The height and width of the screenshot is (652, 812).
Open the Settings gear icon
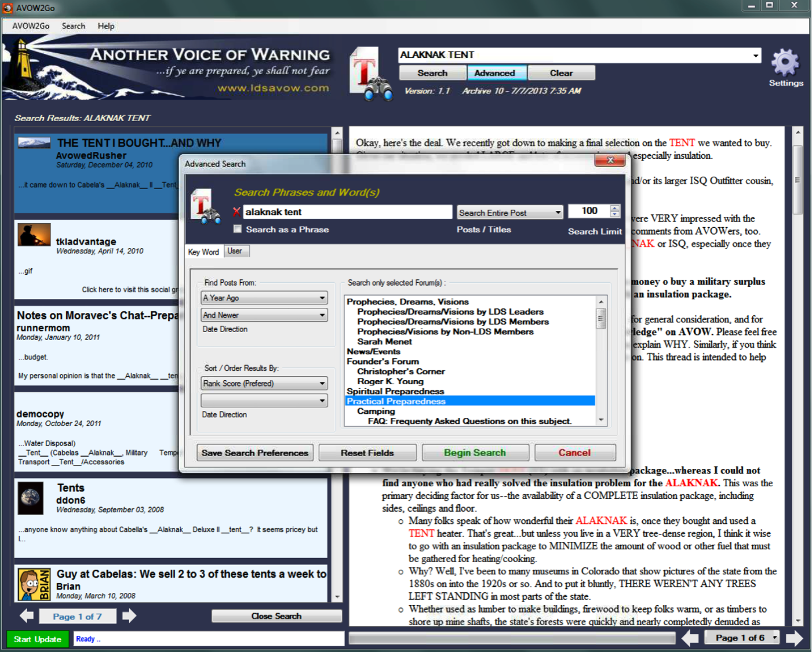785,63
